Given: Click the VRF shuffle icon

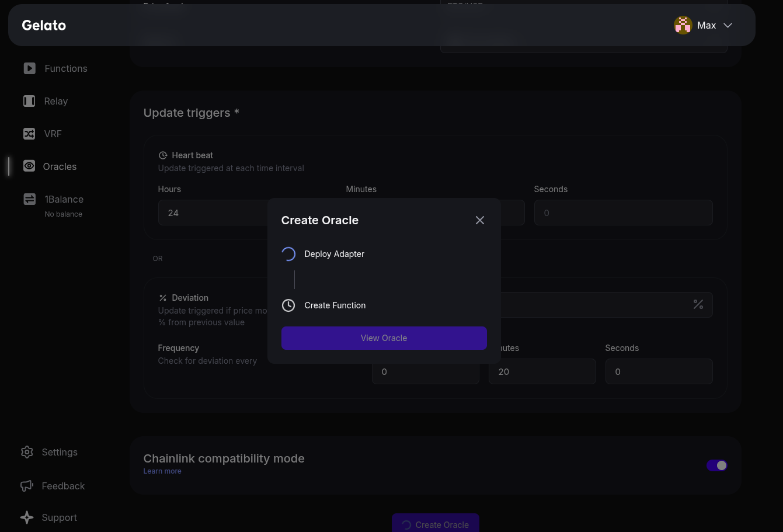Looking at the screenshot, I should (29, 134).
